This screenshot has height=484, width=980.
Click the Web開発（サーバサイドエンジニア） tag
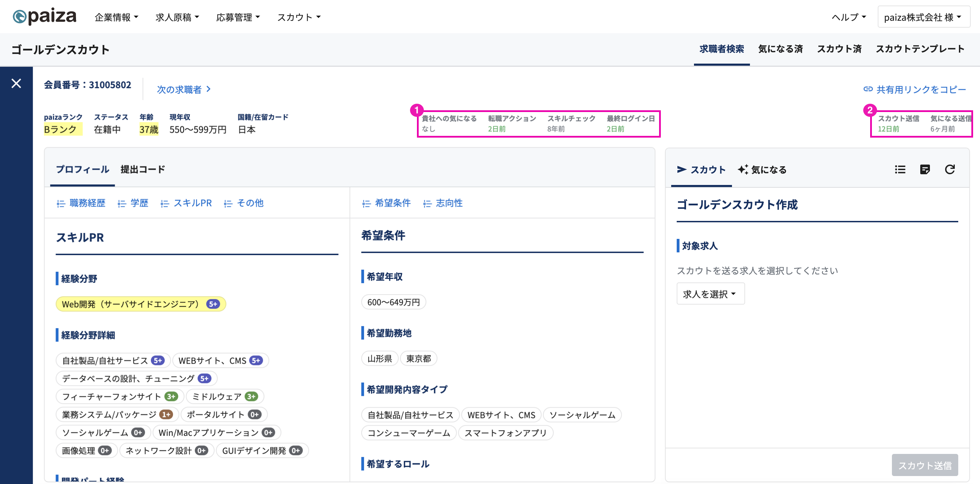[141, 304]
